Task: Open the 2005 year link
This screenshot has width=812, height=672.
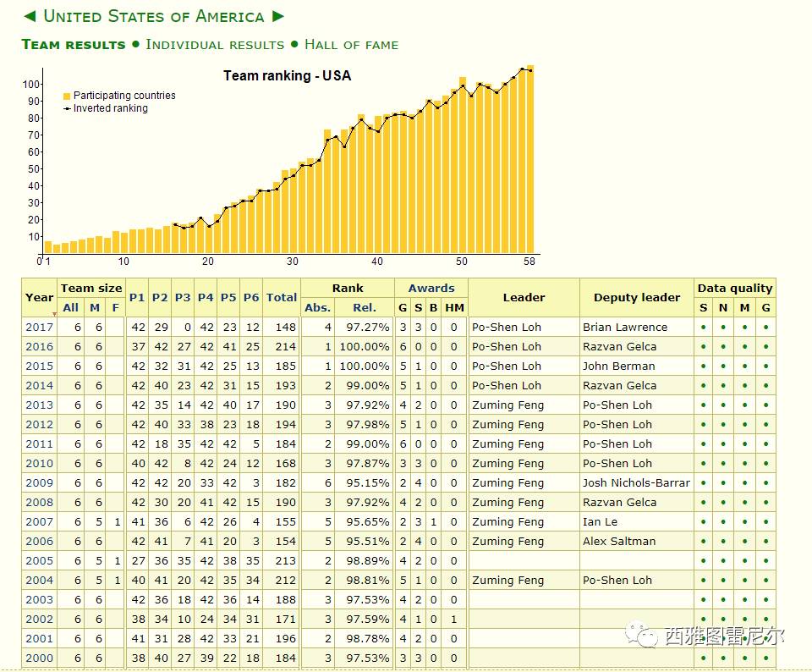Action: [40, 560]
